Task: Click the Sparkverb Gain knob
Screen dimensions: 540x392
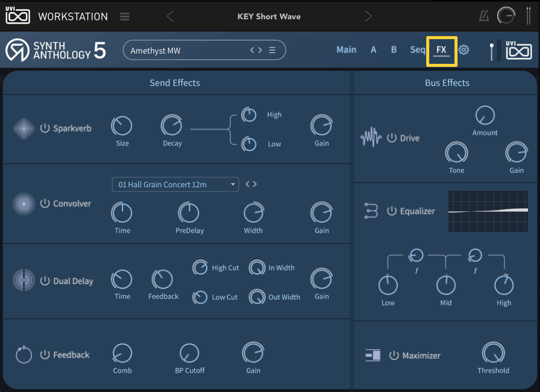Action: pos(321,126)
